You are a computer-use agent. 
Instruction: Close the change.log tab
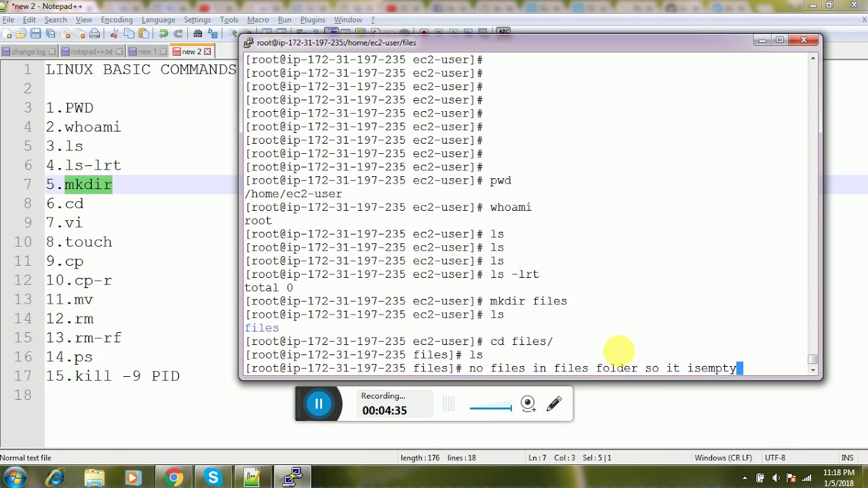coord(53,52)
